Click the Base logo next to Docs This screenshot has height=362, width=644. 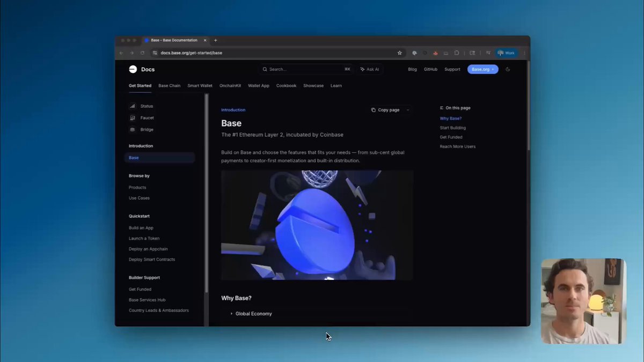[x=133, y=69]
